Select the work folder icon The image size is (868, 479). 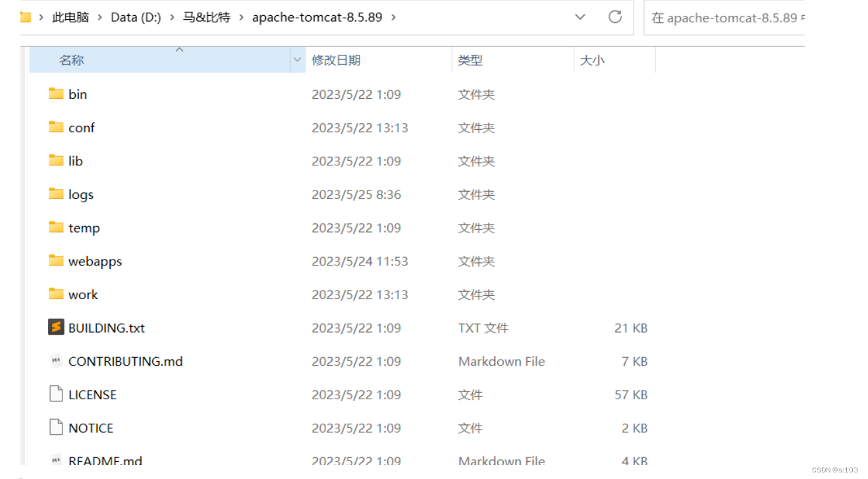point(56,294)
